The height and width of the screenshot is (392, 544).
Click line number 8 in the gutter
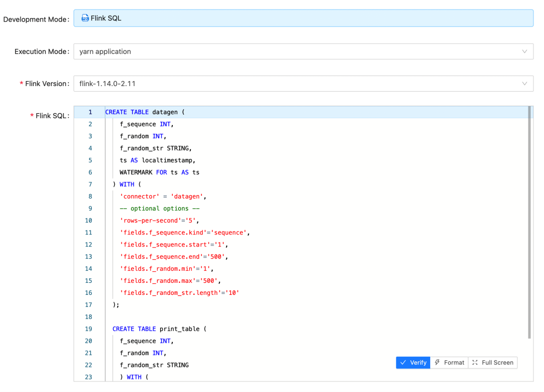tap(90, 196)
